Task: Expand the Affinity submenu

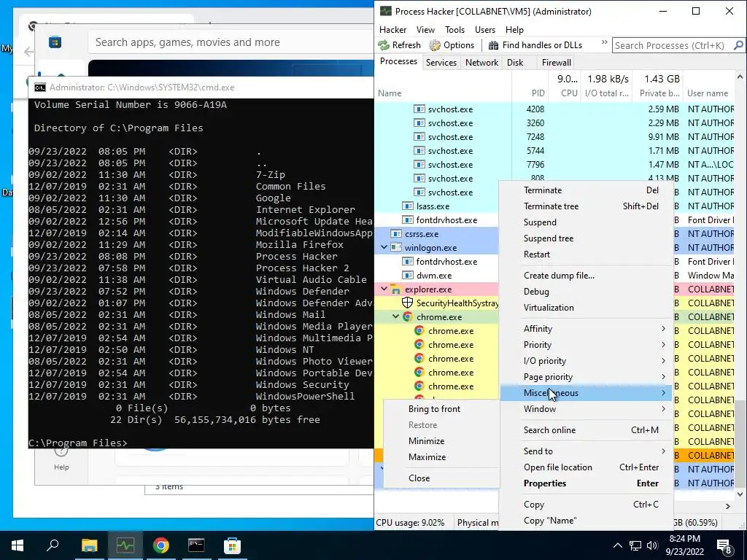Action: point(587,329)
